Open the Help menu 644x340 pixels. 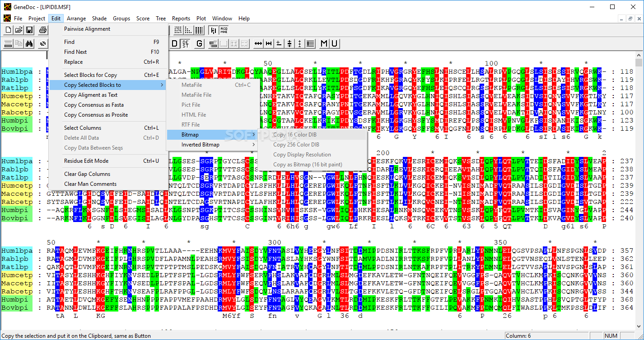244,19
